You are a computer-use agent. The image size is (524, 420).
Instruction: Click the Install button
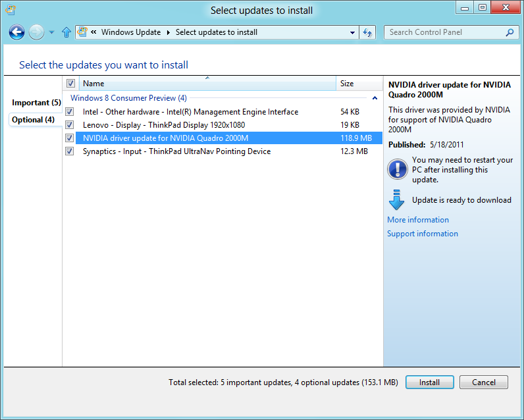coord(429,382)
